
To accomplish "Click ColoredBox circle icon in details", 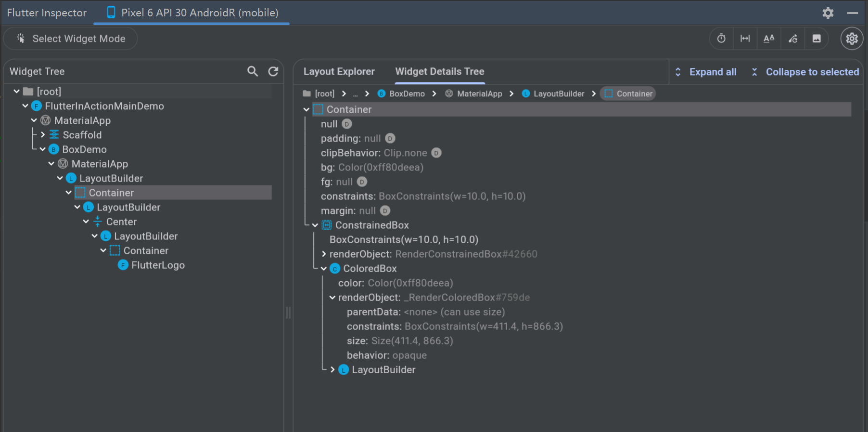I will [335, 269].
